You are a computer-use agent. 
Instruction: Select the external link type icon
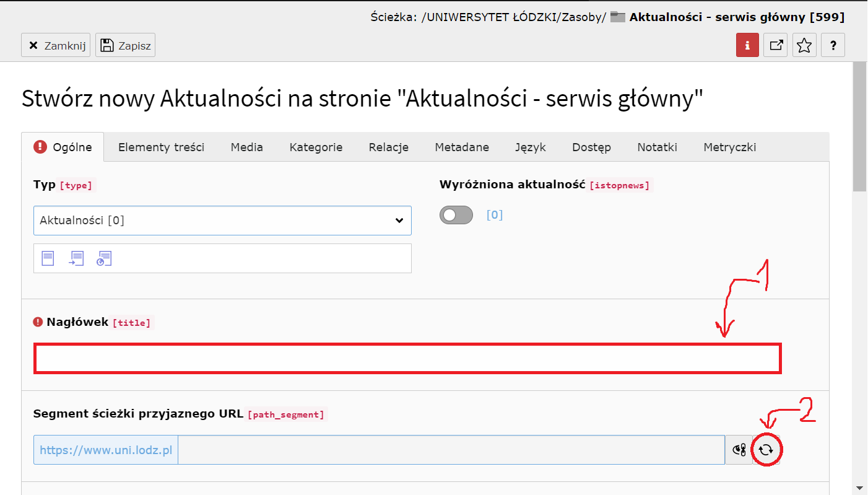104,258
